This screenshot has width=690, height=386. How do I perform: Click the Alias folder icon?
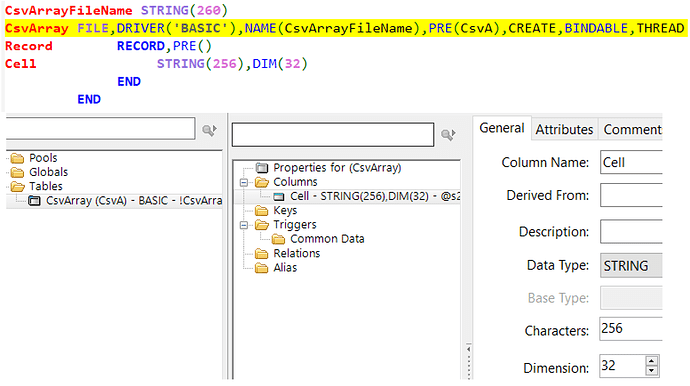pos(262,268)
